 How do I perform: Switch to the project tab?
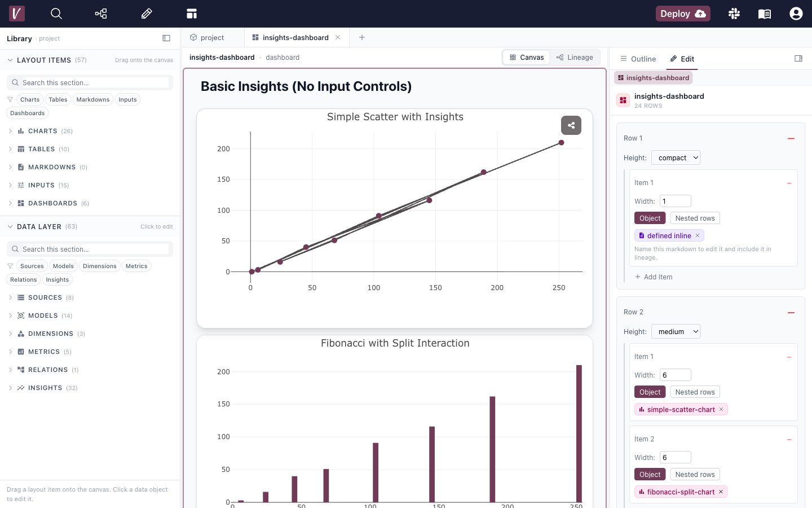click(213, 37)
